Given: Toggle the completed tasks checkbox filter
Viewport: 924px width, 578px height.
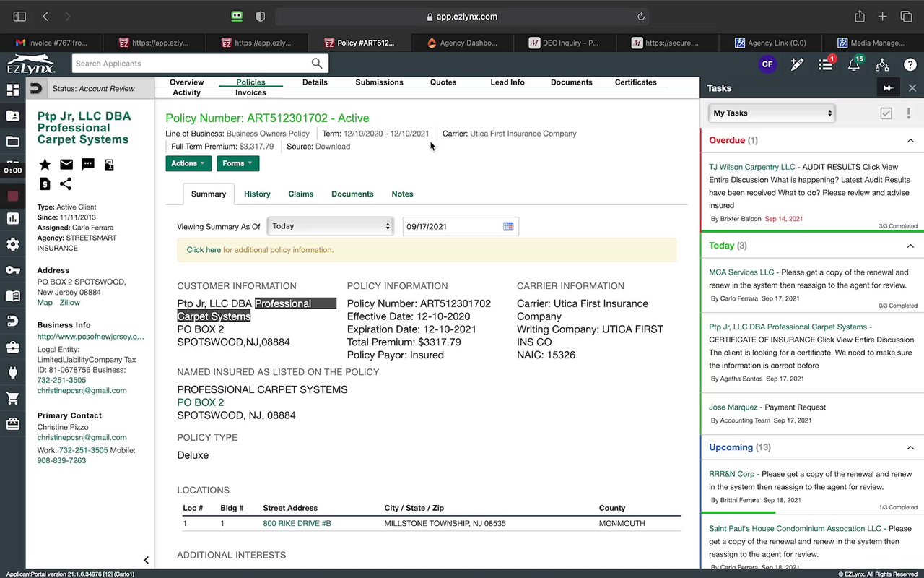Looking at the screenshot, I should click(886, 113).
